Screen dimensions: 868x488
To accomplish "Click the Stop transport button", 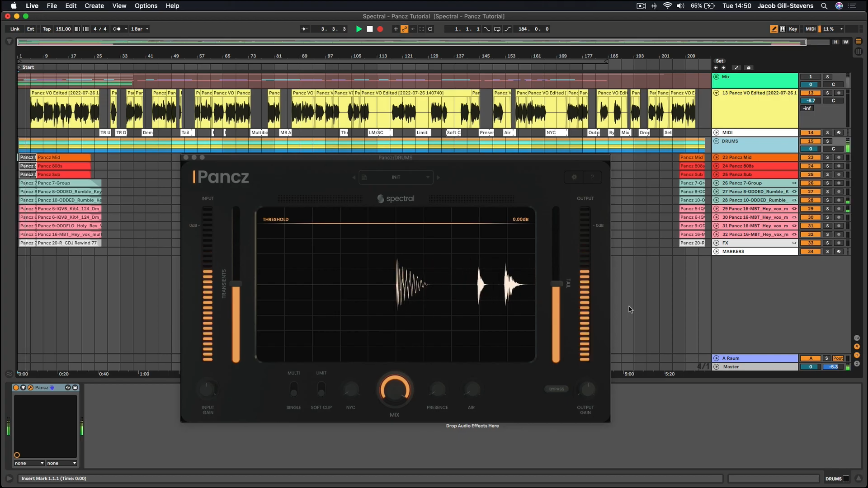I will click(x=370, y=29).
